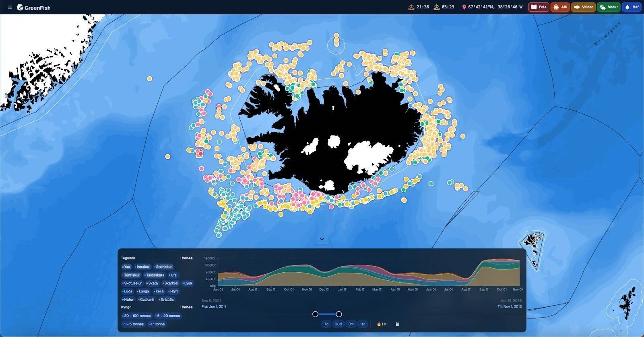Select the 30d time range button
Viewport: 644px width, 337px height.
coord(338,324)
